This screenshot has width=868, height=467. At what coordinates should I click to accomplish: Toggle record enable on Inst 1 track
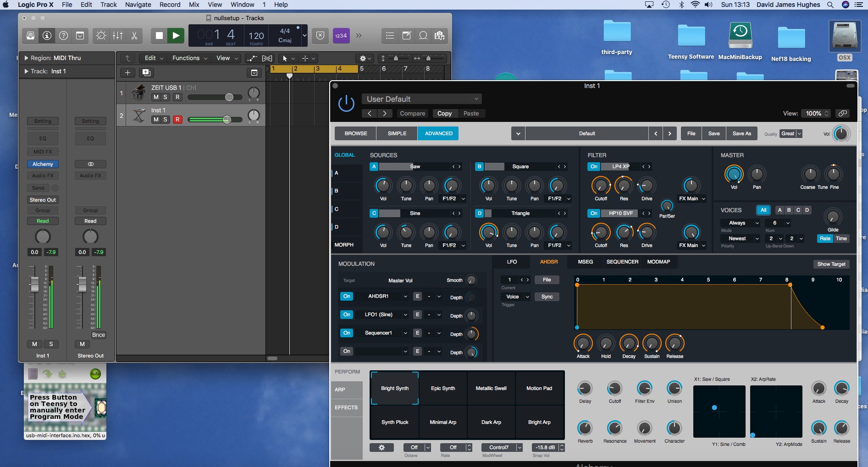click(177, 120)
